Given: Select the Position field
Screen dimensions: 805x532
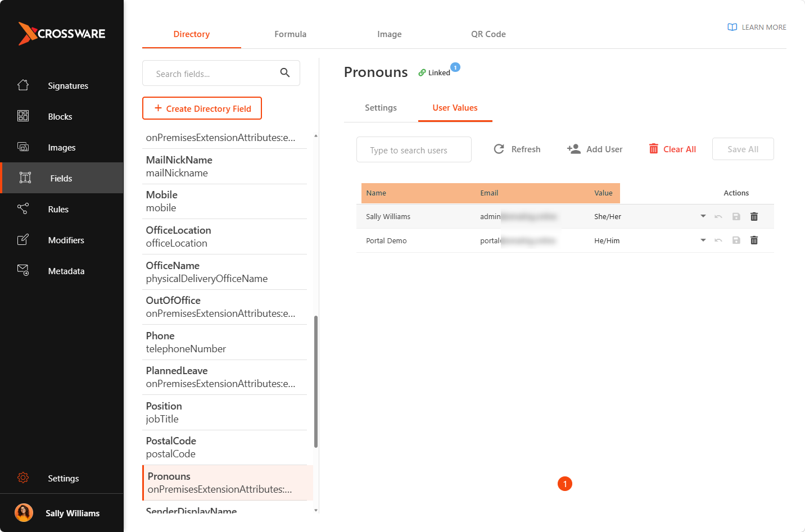Looking at the screenshot, I should [225, 412].
